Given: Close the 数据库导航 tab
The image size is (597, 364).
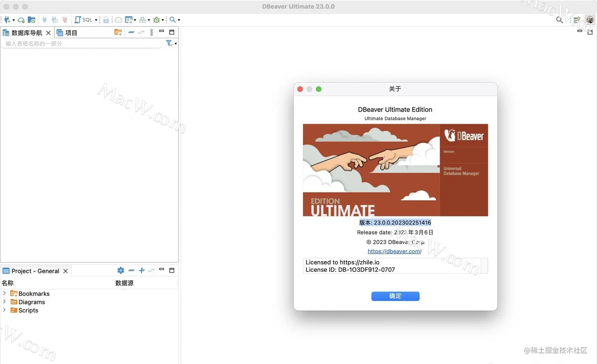Looking at the screenshot, I should (48, 33).
